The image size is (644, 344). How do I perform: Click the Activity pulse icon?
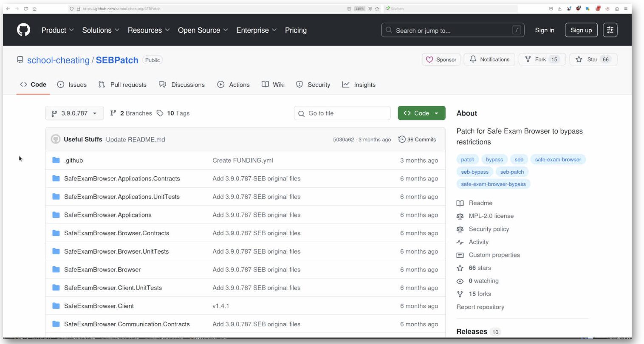pos(460,242)
